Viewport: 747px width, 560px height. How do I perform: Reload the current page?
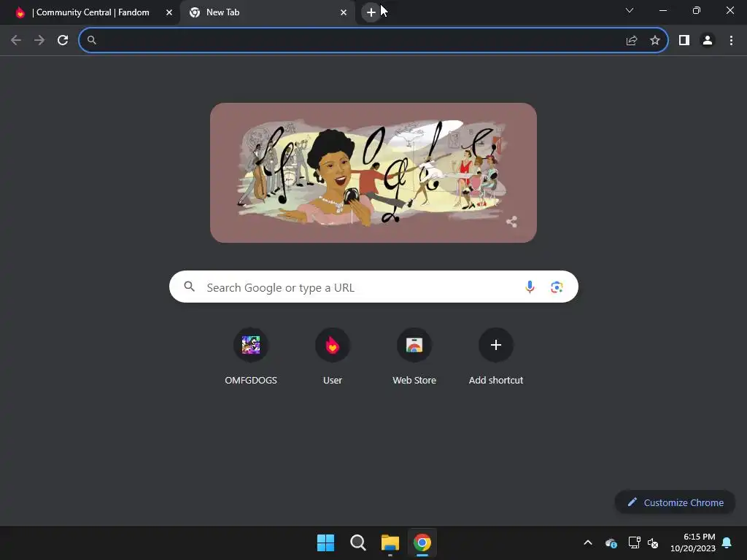pyautogui.click(x=63, y=40)
